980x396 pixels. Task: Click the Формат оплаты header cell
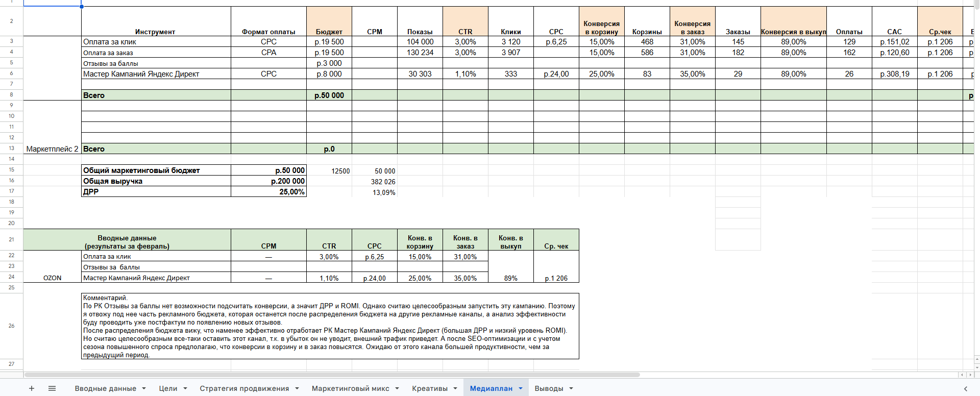(x=268, y=21)
